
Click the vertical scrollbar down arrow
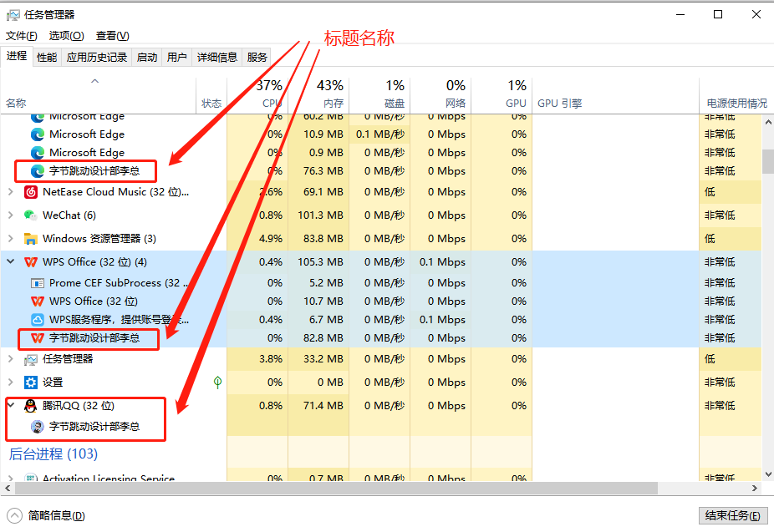768,474
